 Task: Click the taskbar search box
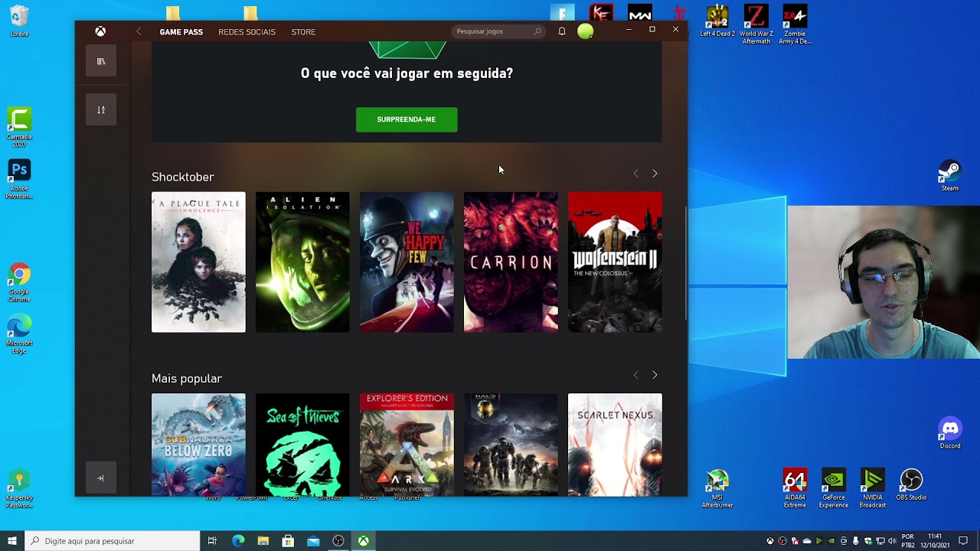(112, 541)
